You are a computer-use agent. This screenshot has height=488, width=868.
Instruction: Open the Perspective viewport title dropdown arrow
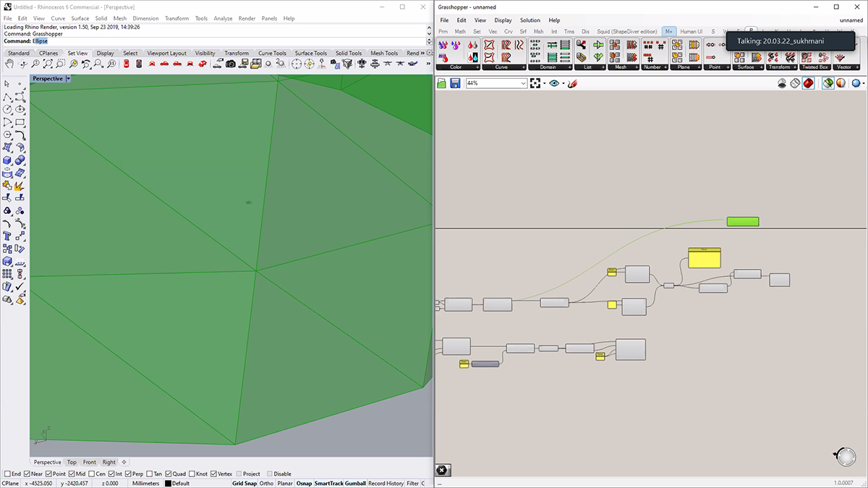[x=68, y=78]
